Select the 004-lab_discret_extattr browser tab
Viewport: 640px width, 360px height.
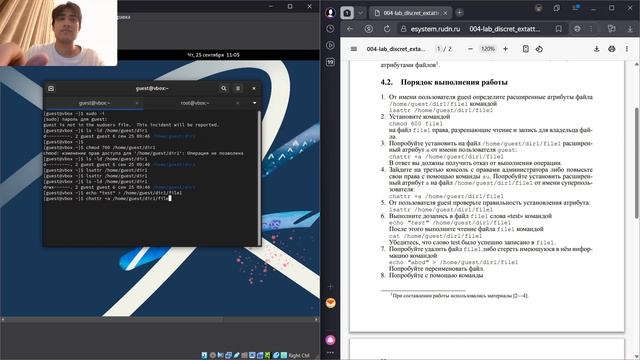tap(410, 13)
